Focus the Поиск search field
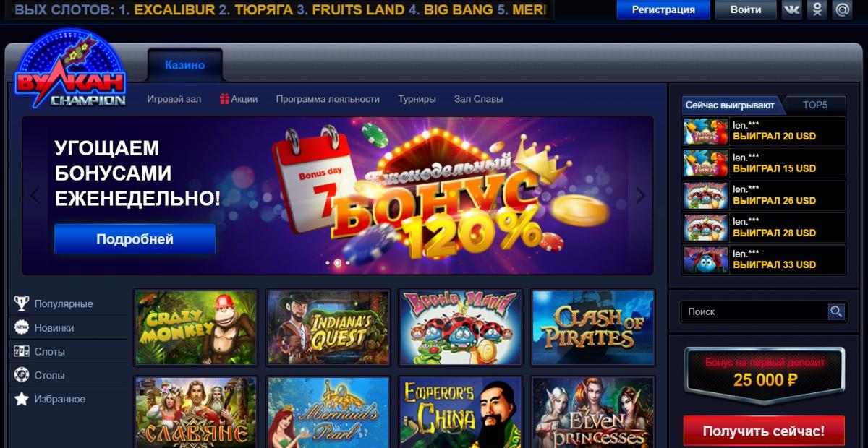The height and width of the screenshot is (448, 868). 754,311
